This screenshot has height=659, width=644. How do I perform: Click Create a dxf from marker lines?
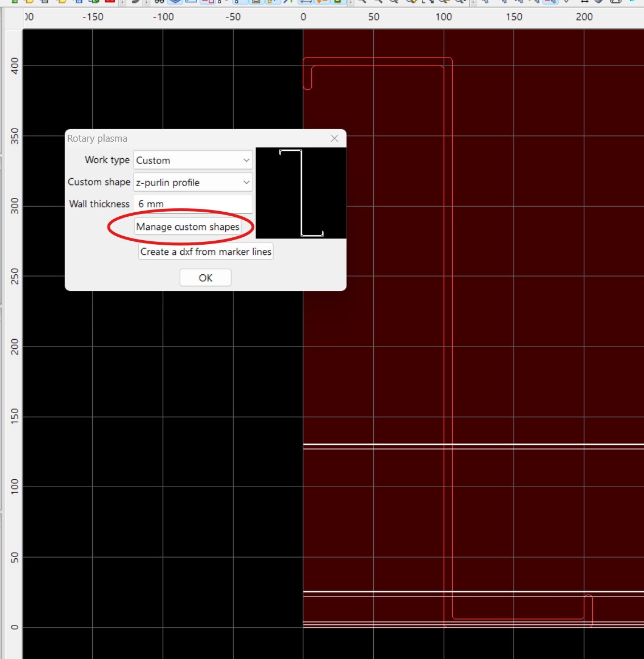[205, 252]
